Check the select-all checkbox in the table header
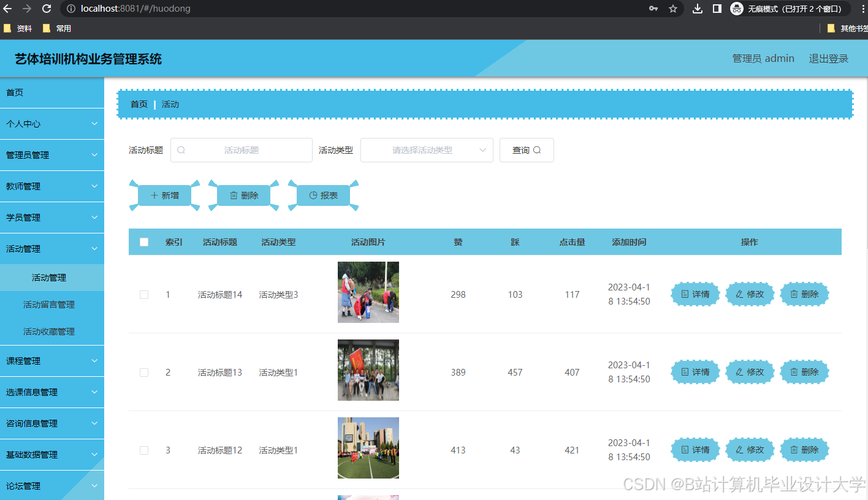This screenshot has height=500, width=868. 144,242
